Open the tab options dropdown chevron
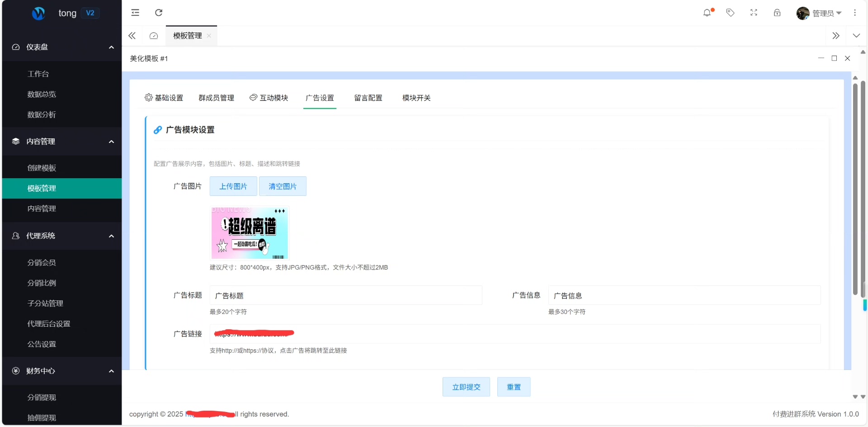Screen dimensions: 868x427 click(856, 36)
